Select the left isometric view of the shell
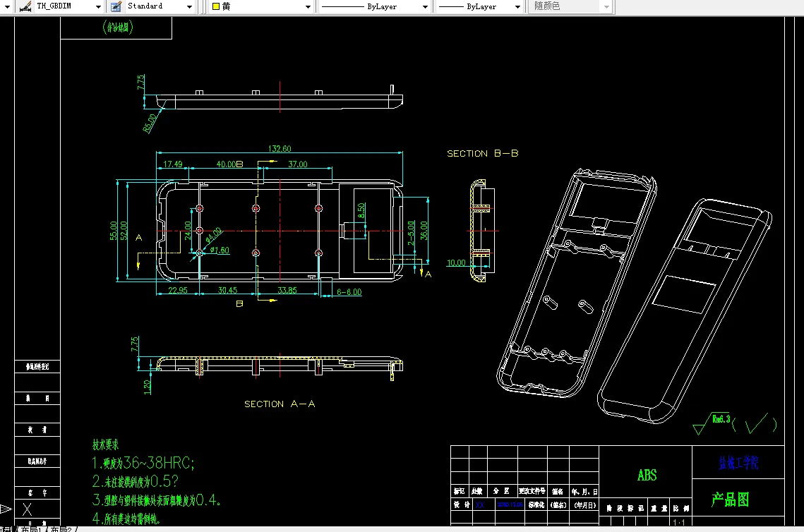804x532 pixels. point(577,283)
